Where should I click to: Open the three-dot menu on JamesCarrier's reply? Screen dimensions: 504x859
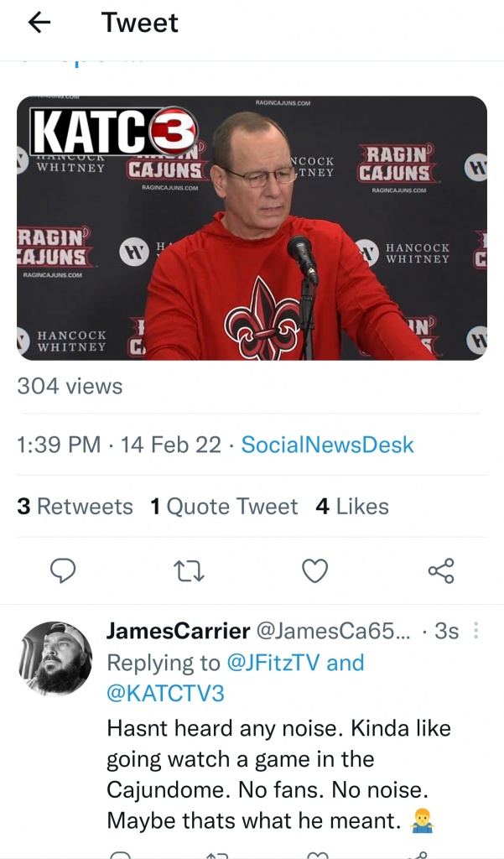[477, 631]
